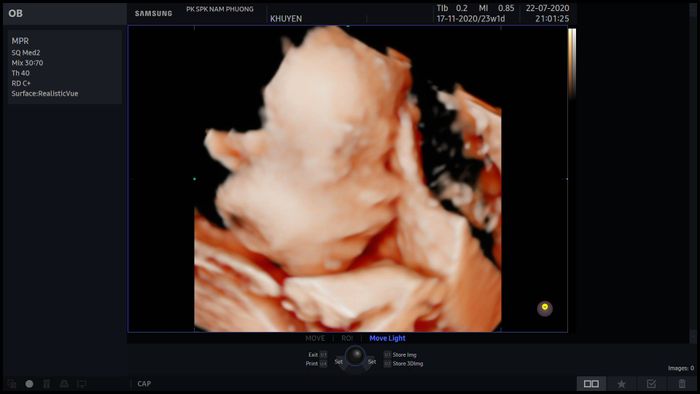This screenshot has width=700, height=394.
Task: Select the MOVE trackball mode
Action: [315, 338]
